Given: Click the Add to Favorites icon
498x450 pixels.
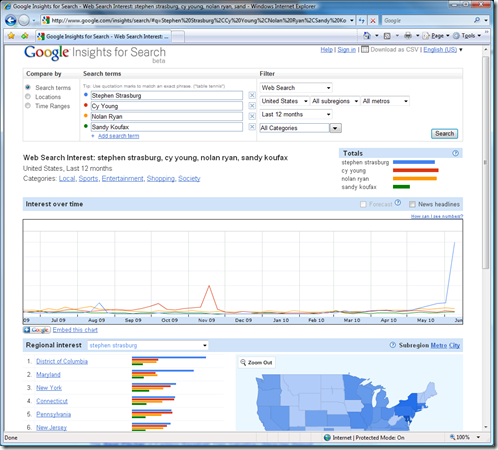Looking at the screenshot, I should pyautogui.click(x=25, y=36).
